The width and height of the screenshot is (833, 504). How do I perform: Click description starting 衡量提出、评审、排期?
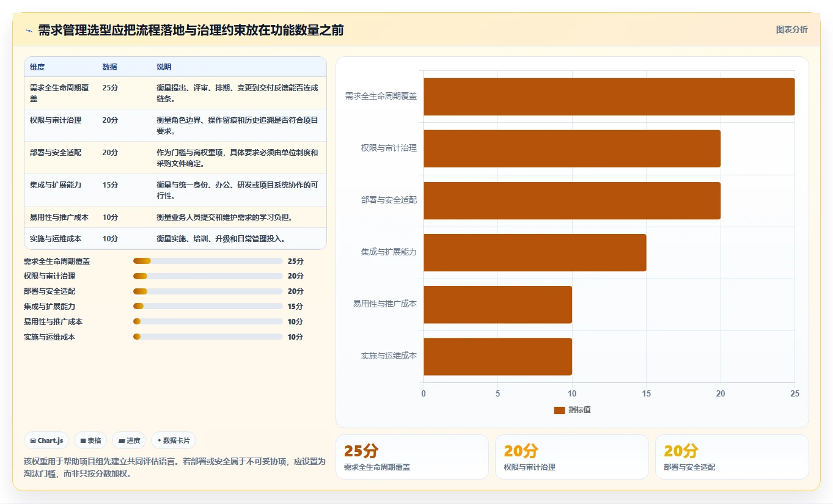(x=237, y=93)
